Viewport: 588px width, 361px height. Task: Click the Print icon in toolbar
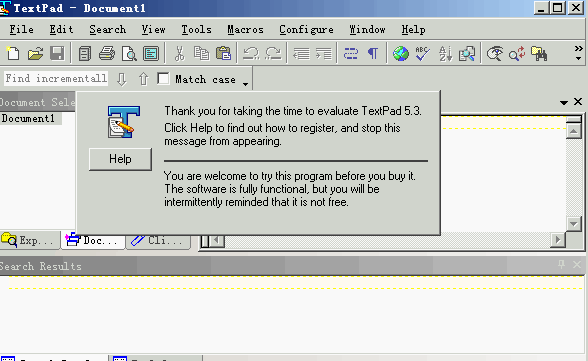click(x=107, y=54)
